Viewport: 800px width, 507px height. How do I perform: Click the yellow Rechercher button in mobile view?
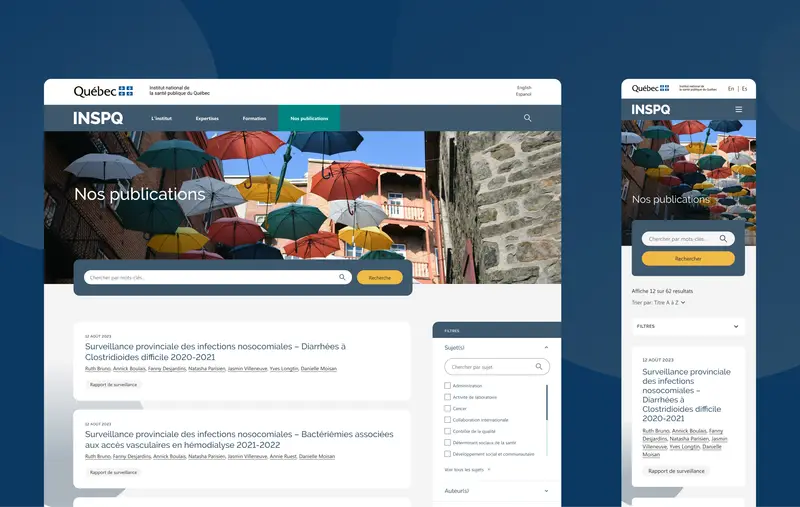pyautogui.click(x=688, y=259)
